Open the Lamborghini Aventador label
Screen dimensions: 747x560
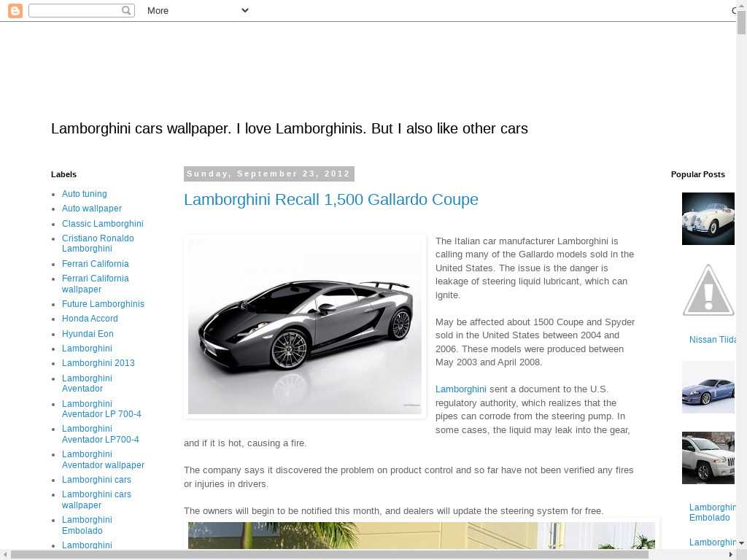(87, 384)
